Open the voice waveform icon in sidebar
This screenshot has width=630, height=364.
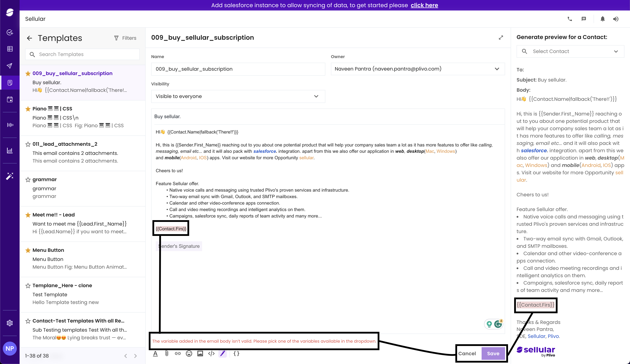pos(10,125)
